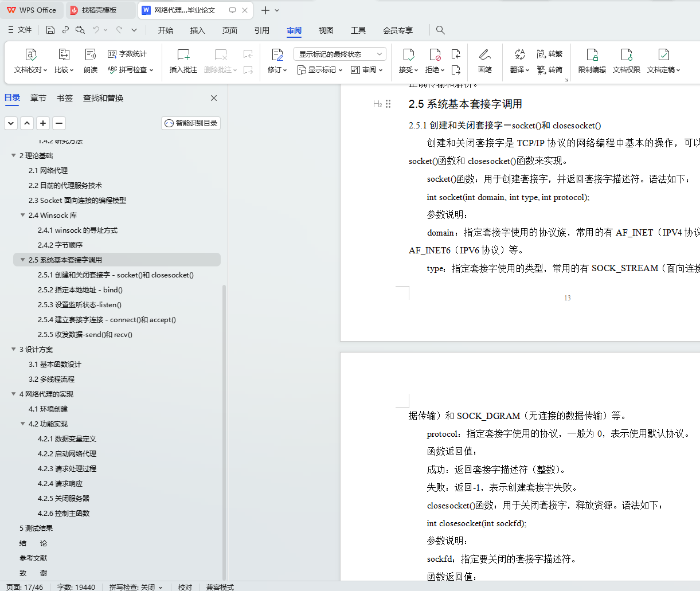
Task: Go to 参考文献 in outline
Action: [33, 558]
